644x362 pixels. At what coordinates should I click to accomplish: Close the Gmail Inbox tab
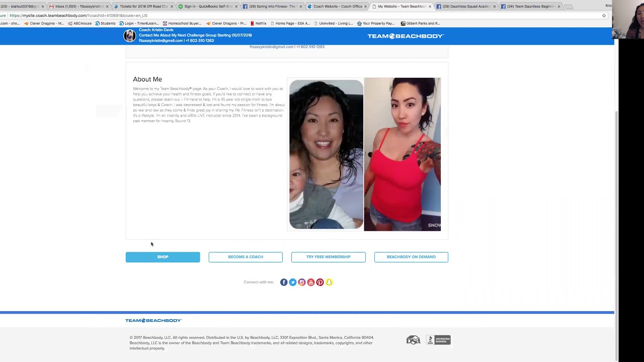tap(107, 7)
